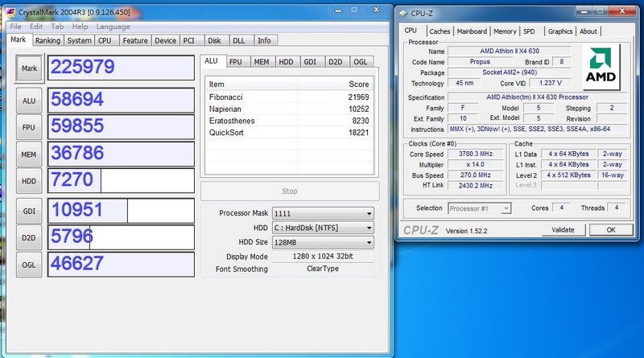Run the D2D benchmark button
The height and width of the screenshot is (358, 644).
pyautogui.click(x=29, y=237)
